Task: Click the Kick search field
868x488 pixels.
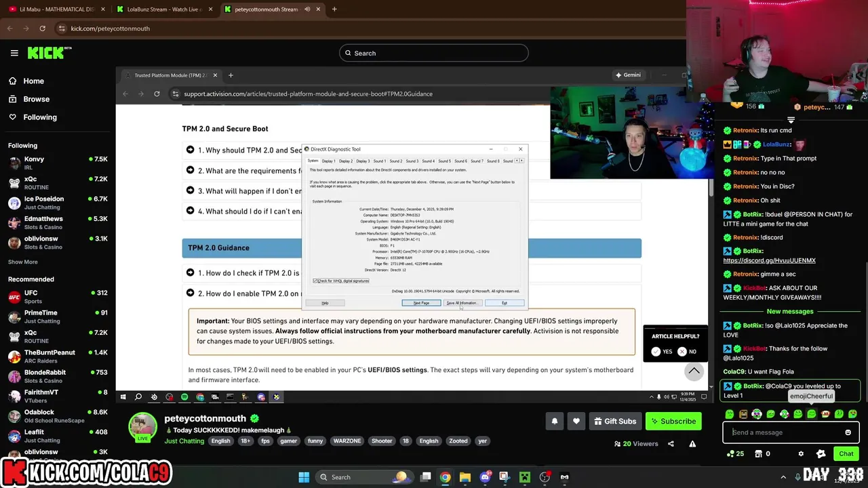Action: [434, 53]
